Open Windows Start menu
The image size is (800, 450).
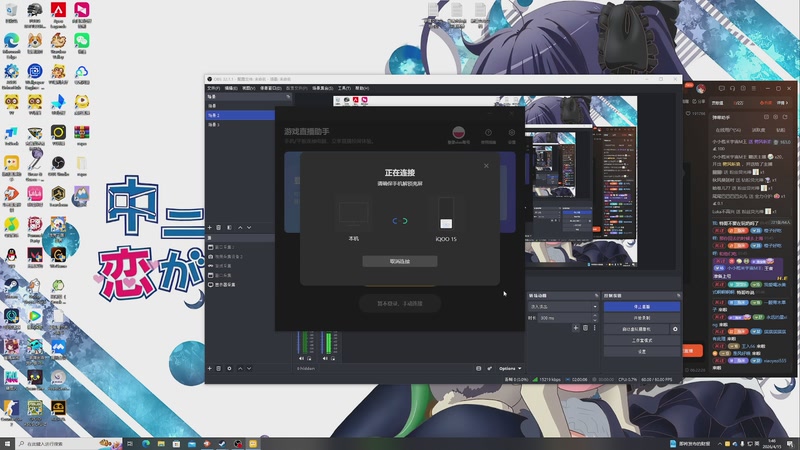point(7,444)
